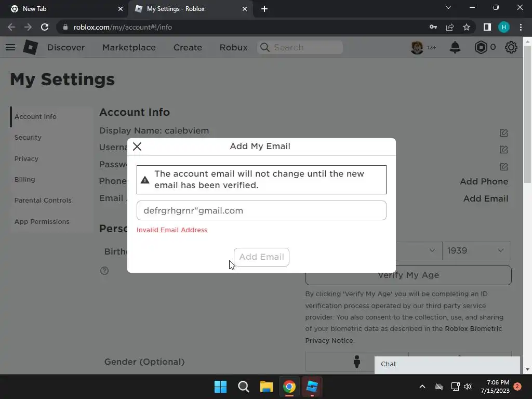Close the New Tab browser tab
The image size is (532, 399).
click(x=120, y=9)
